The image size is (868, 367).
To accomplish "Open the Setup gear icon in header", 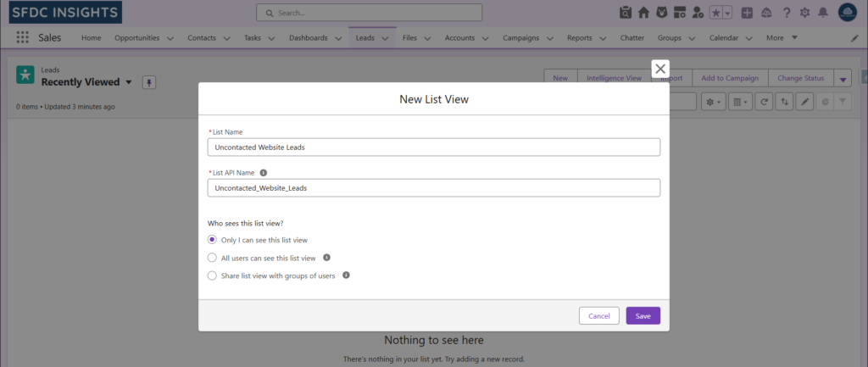I will (x=804, y=13).
